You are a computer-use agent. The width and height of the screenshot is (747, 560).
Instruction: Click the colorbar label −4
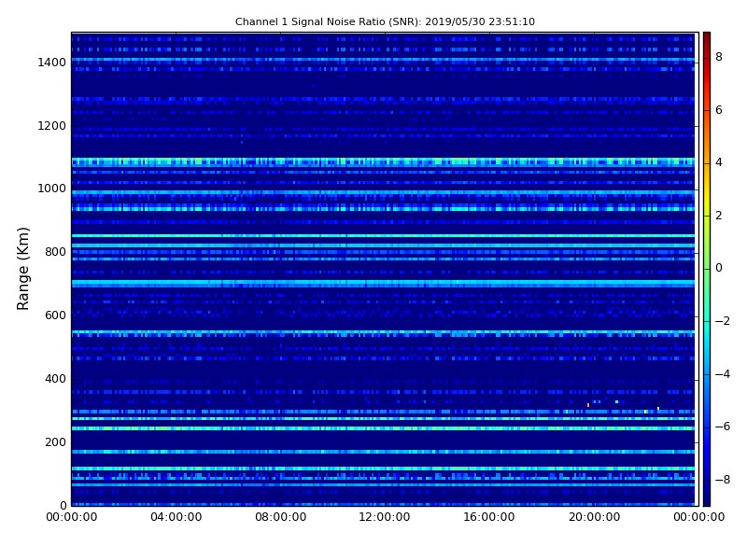tap(723, 374)
